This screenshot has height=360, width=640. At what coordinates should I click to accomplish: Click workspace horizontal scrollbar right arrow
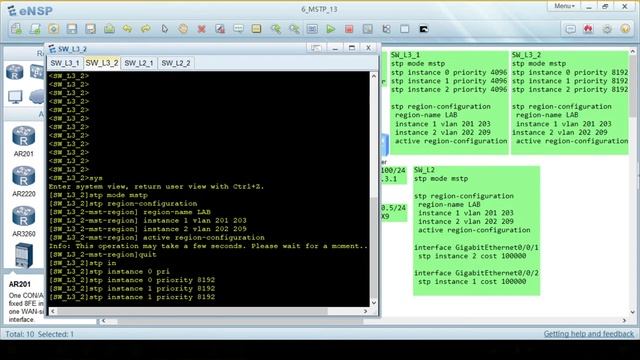[x=624, y=320]
